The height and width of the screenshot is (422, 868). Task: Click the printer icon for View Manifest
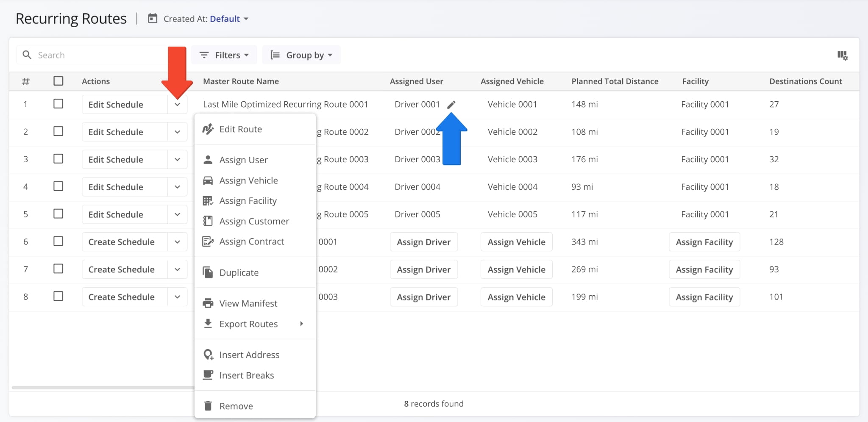tap(208, 303)
